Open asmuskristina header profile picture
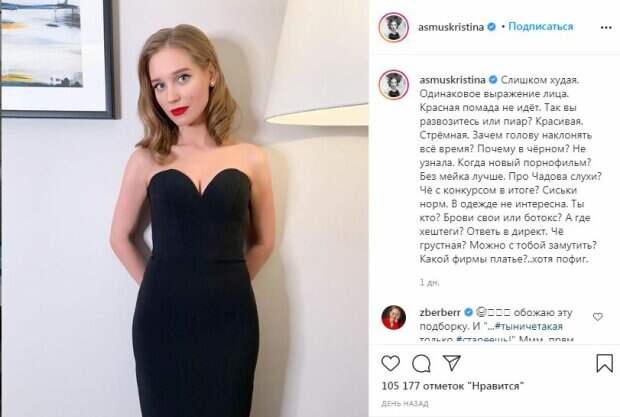The width and height of the screenshot is (620, 417). click(393, 27)
